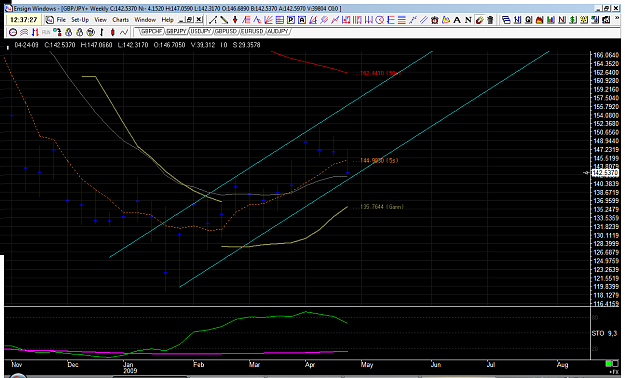
Task: Open the Charts menu
Action: 120,20
